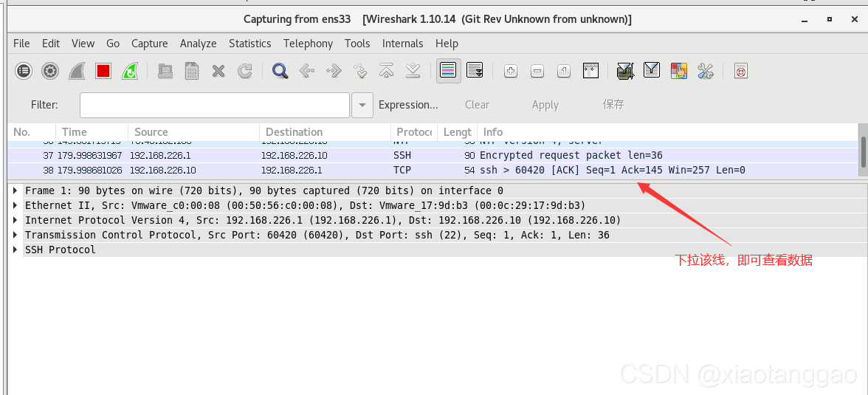This screenshot has height=395, width=868.
Task: Click the Expression... button
Action: (409, 105)
